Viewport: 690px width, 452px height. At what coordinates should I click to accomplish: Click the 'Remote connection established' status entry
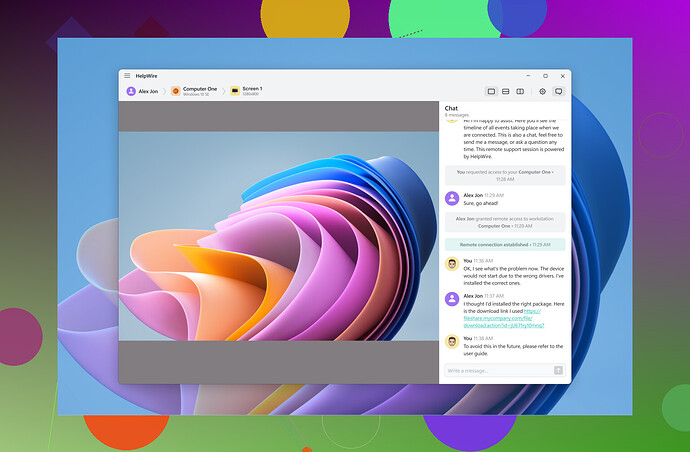click(x=505, y=245)
